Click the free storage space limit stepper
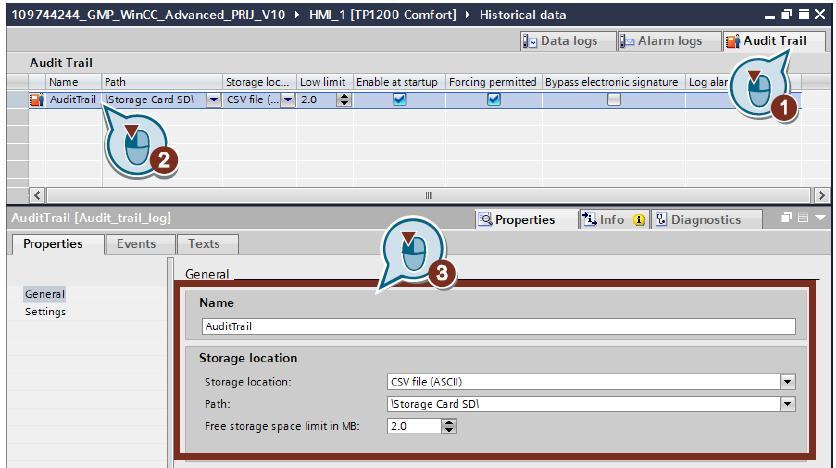 tap(449, 426)
